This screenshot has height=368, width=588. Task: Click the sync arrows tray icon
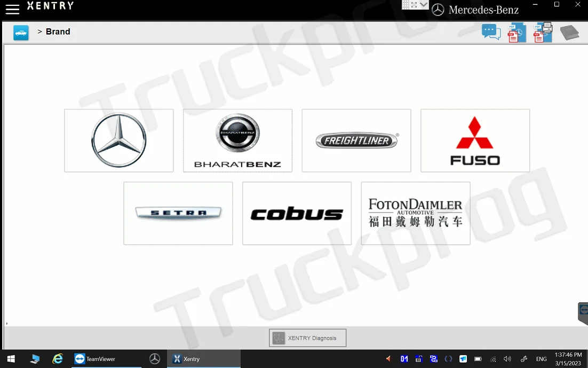449,359
